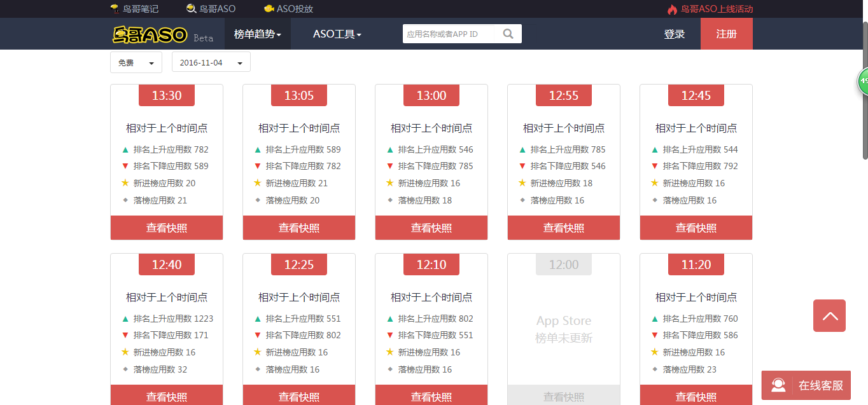This screenshot has height=405, width=868.
Task: Open the 2016-11-04 date selector
Action: coord(210,62)
